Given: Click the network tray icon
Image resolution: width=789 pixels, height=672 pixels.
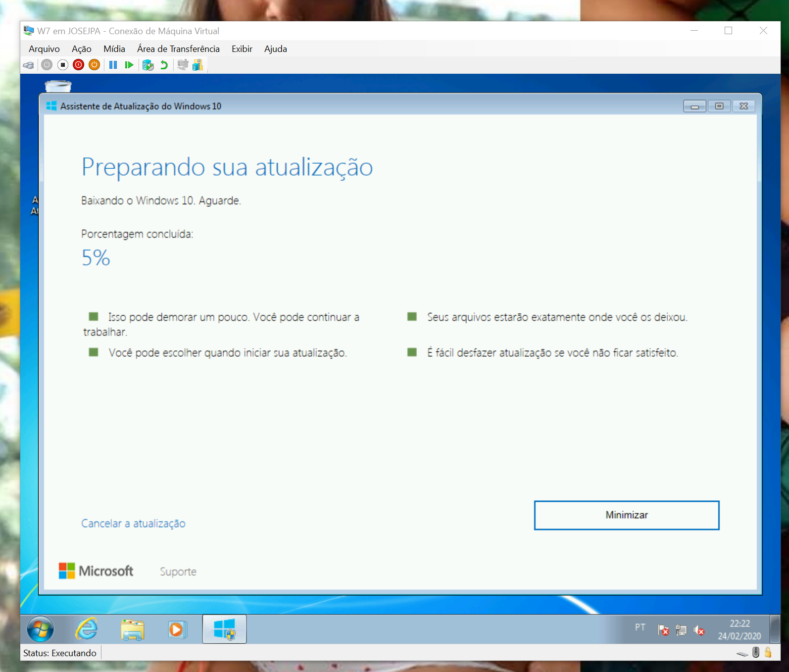Looking at the screenshot, I should [x=681, y=630].
